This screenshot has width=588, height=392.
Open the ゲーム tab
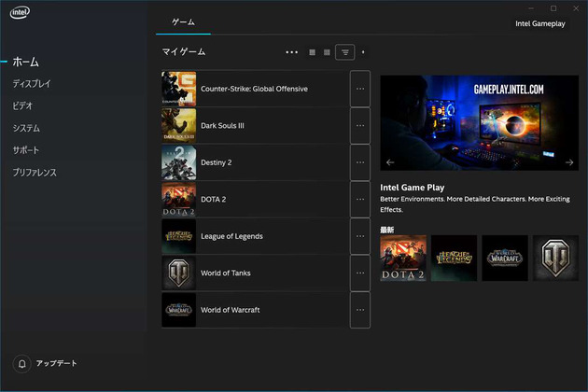[x=183, y=22]
